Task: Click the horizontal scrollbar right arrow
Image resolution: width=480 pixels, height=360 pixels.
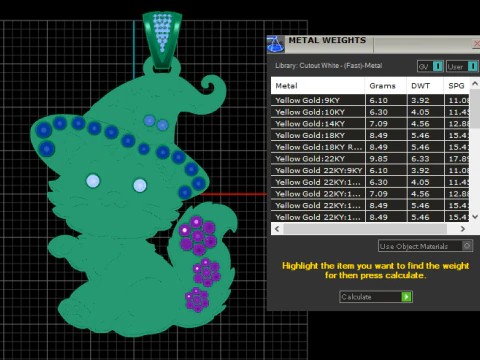Action: [x=463, y=229]
